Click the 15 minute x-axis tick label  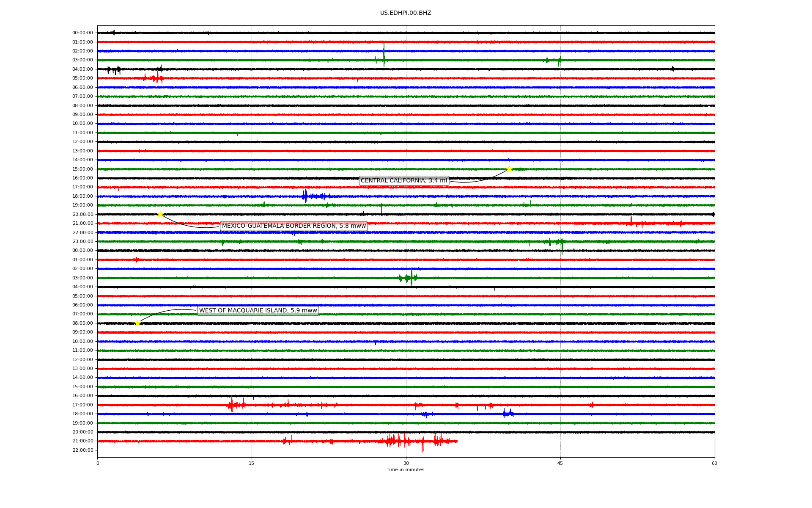252,463
